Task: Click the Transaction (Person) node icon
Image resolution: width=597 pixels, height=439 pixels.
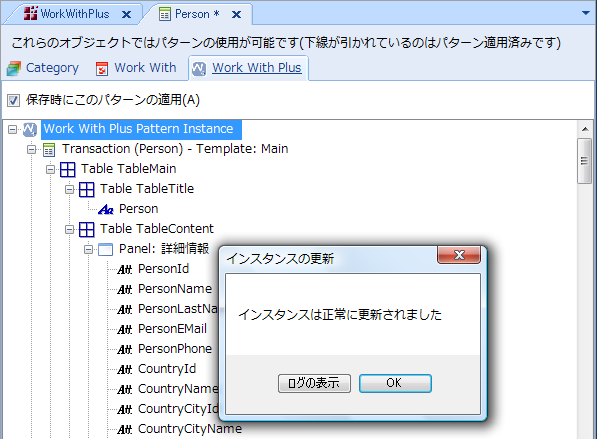Action: pyautogui.click(x=49, y=150)
